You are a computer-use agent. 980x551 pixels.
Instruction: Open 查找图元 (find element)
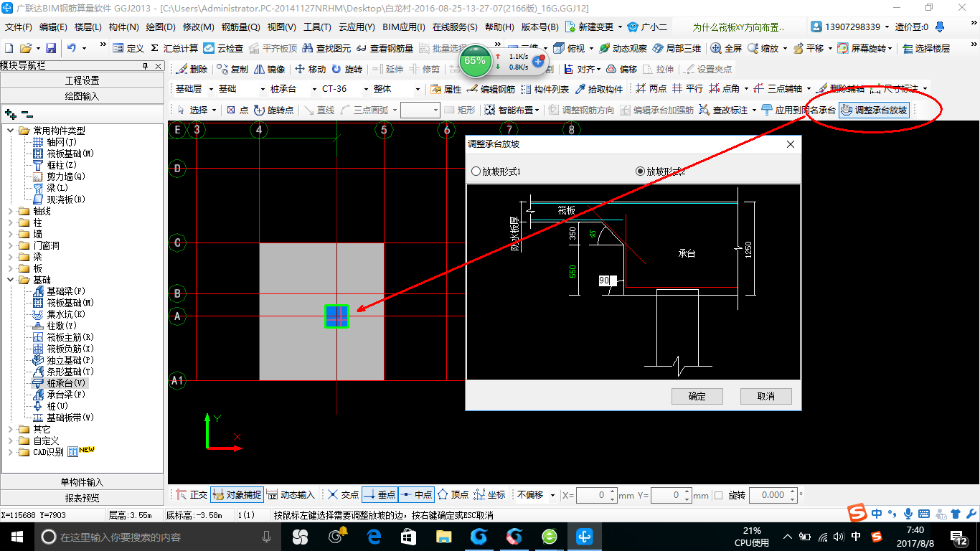pos(327,48)
